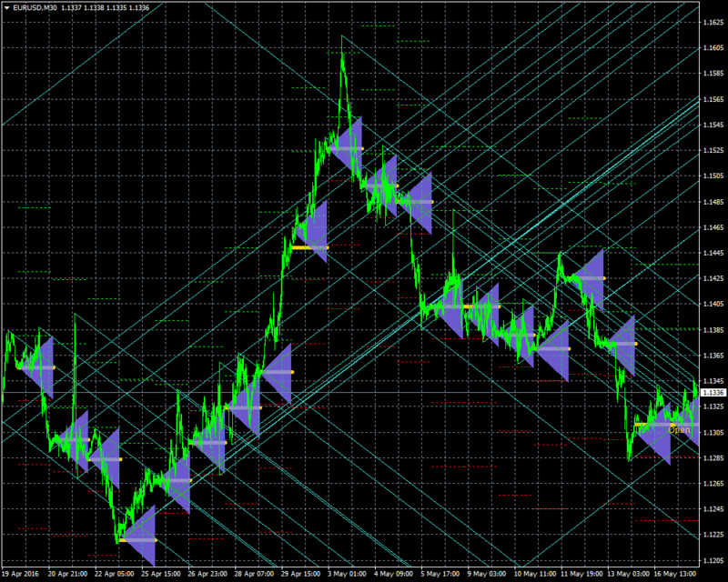The width and height of the screenshot is (728, 582).
Task: Click the 1.1245 price axis label
Action: tap(713, 509)
